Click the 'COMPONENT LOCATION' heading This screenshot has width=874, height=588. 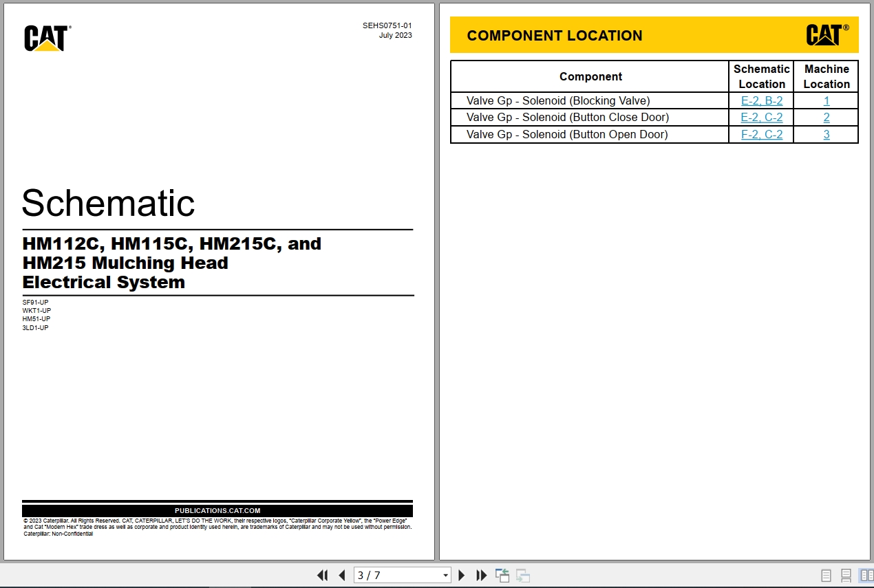(555, 36)
